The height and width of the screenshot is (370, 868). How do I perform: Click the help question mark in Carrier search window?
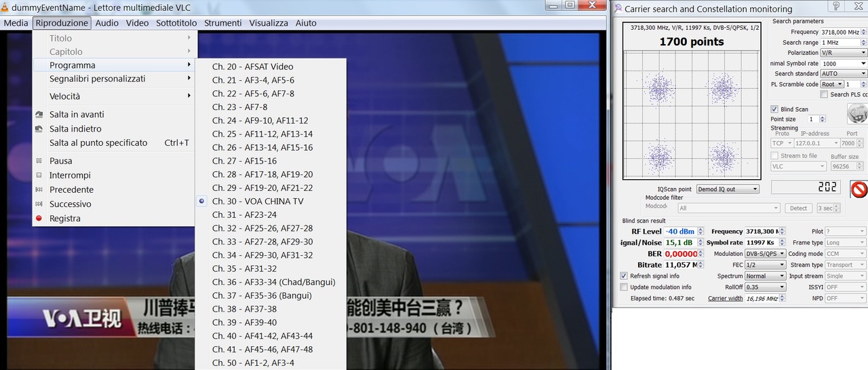click(x=837, y=7)
